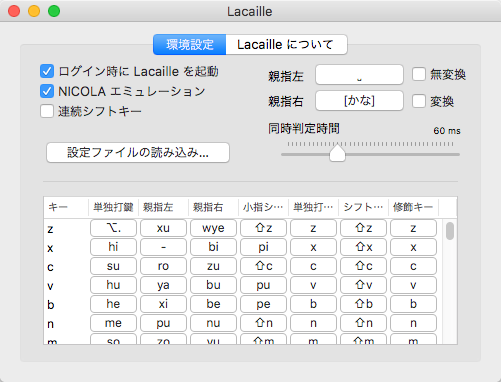Click the ya cell in row v
The width and height of the screenshot is (501, 382).
click(163, 285)
